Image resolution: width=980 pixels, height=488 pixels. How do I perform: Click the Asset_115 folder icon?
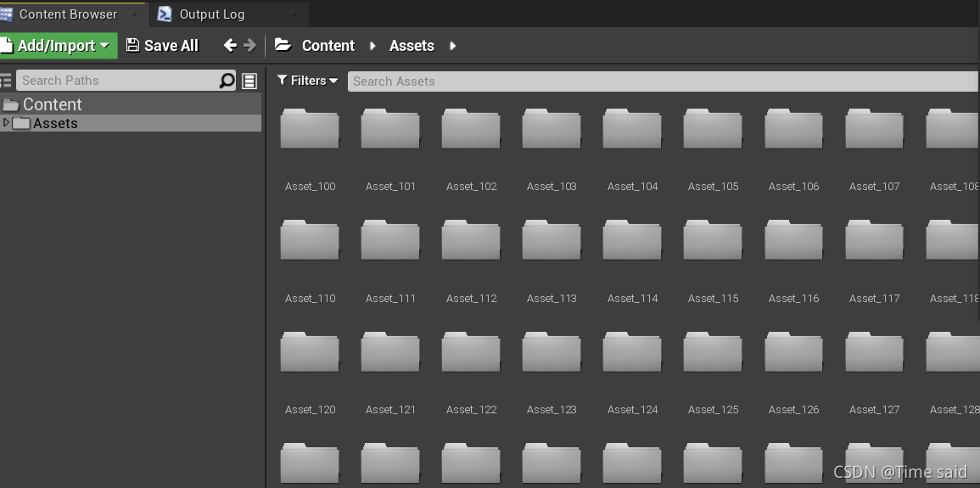click(x=713, y=240)
